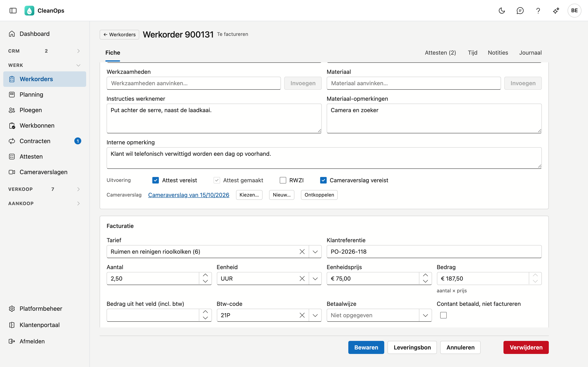Open the help question mark icon
The image size is (588, 367).
tap(538, 10)
